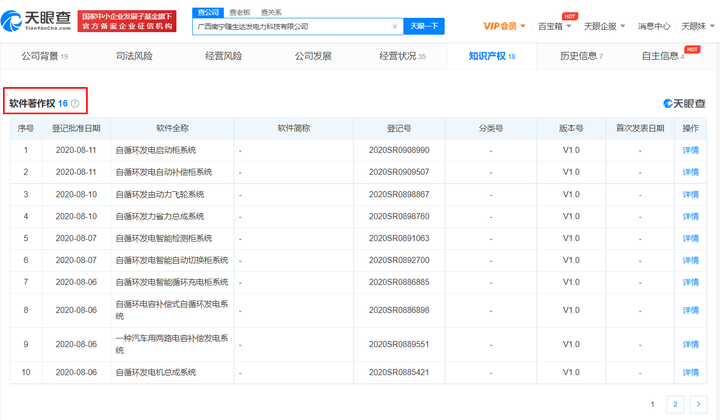Image resolution: width=720 pixels, height=420 pixels.
Task: Open 详情 for row with 2020SR0892700
Action: click(x=690, y=261)
